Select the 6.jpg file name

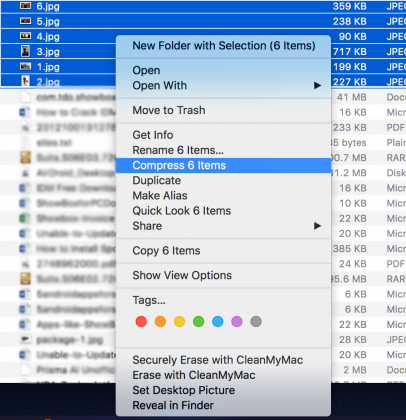pyautogui.click(x=48, y=6)
